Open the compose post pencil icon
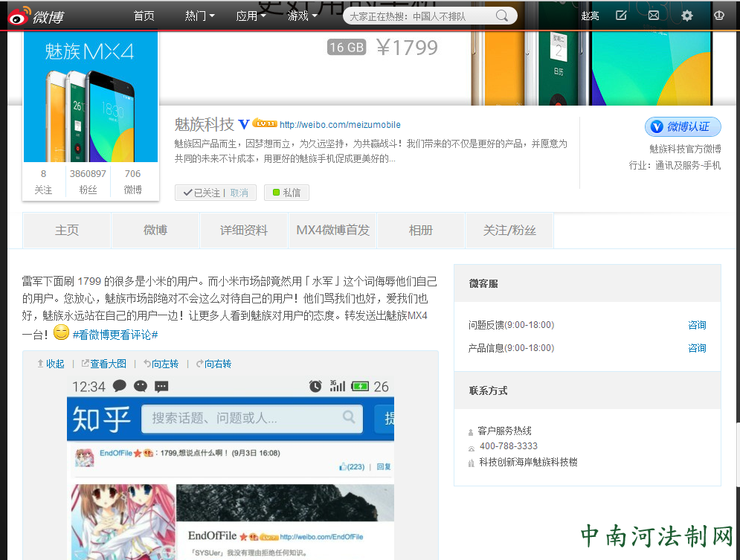This screenshot has height=560, width=740. [x=622, y=16]
